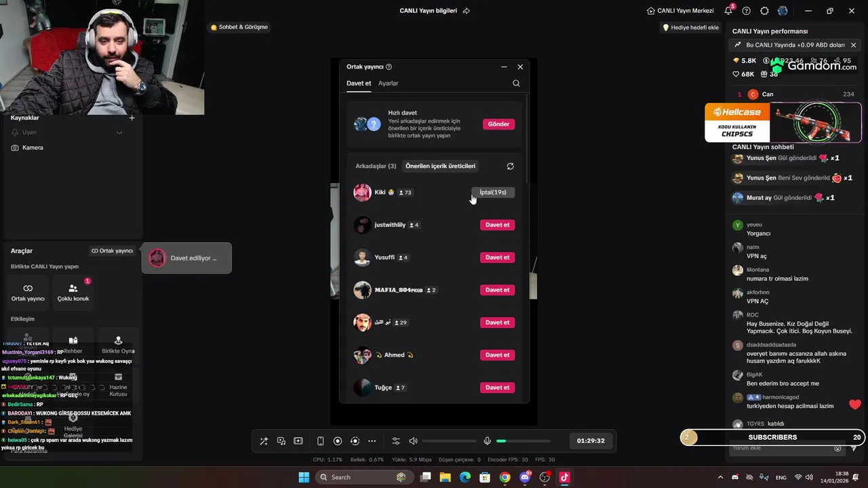868x488 pixels.
Task: Select the Uyarı source row
Action: click(73, 133)
